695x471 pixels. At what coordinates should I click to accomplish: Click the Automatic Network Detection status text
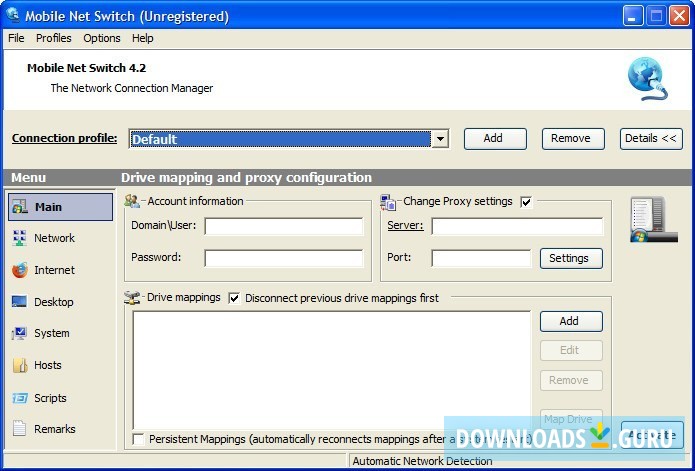[x=422, y=461]
